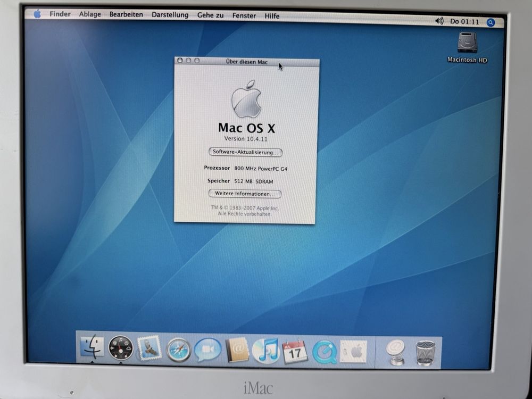Viewport: 532px width, 399px height.
Task: Open the Finder menu
Action: coord(60,14)
